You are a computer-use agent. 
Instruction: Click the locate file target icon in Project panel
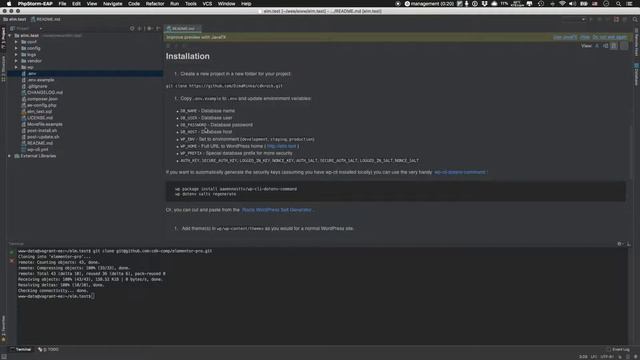(x=132, y=29)
